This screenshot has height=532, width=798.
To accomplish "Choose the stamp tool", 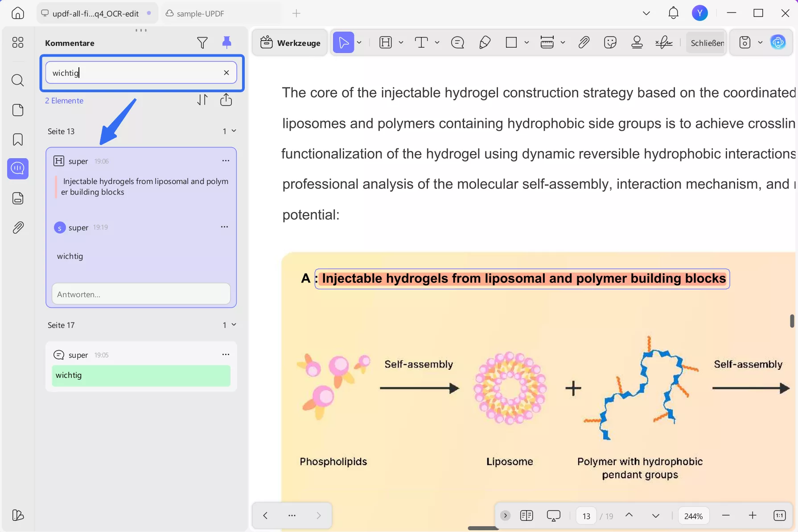I will [x=637, y=43].
